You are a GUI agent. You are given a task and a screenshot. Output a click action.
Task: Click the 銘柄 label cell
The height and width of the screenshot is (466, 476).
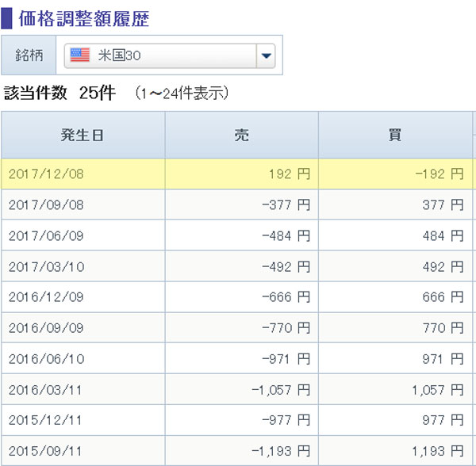point(29,55)
